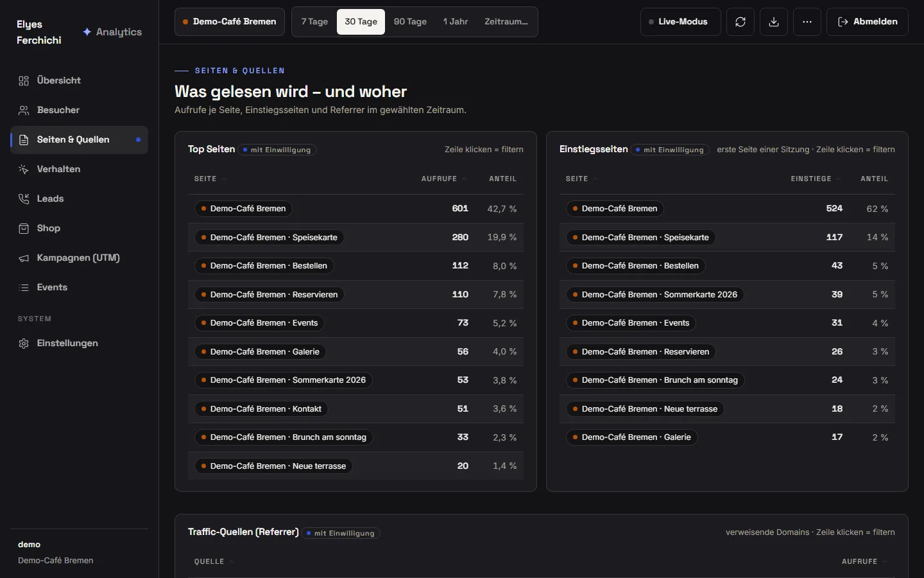Sort Einstiegsseiten by Einstiege column
The image size is (924, 578).
(x=816, y=179)
